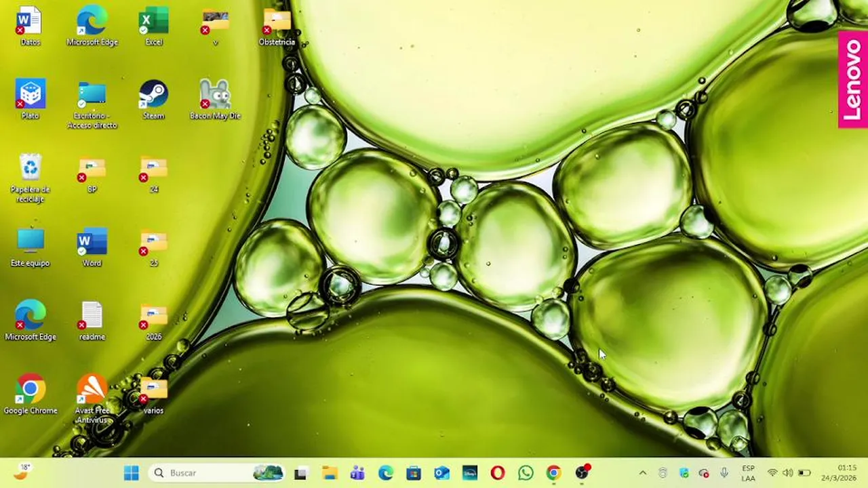Image resolution: width=868 pixels, height=488 pixels.
Task: Select the Plato dice game icon
Action: 30,100
